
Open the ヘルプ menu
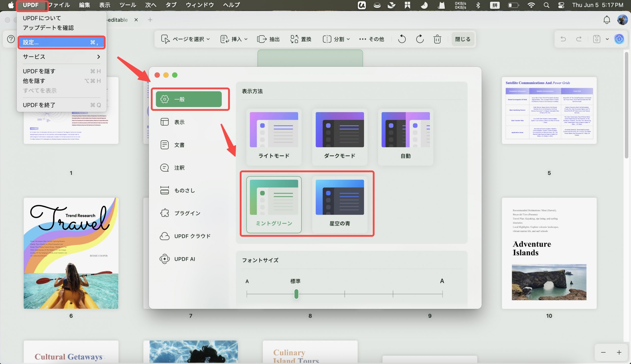point(231,5)
